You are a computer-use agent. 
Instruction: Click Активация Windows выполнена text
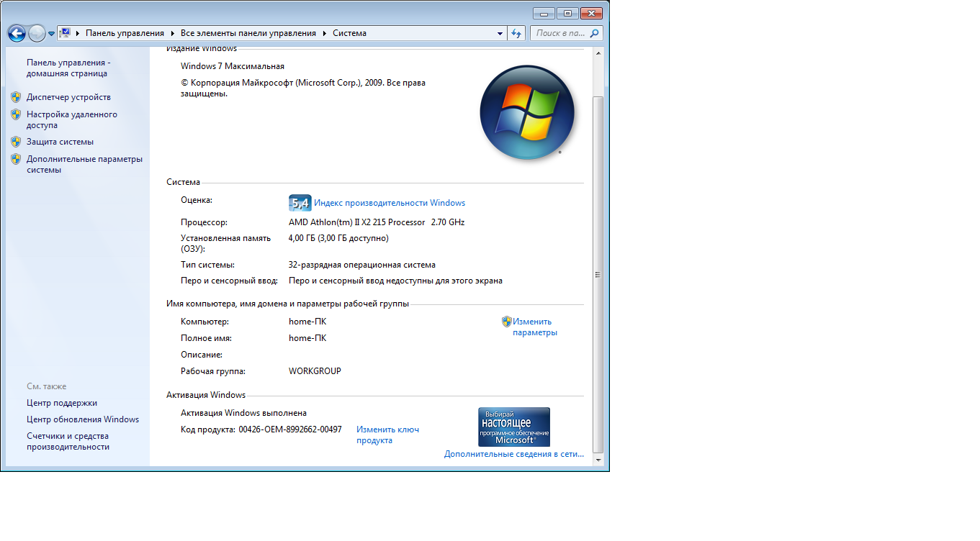pyautogui.click(x=243, y=413)
